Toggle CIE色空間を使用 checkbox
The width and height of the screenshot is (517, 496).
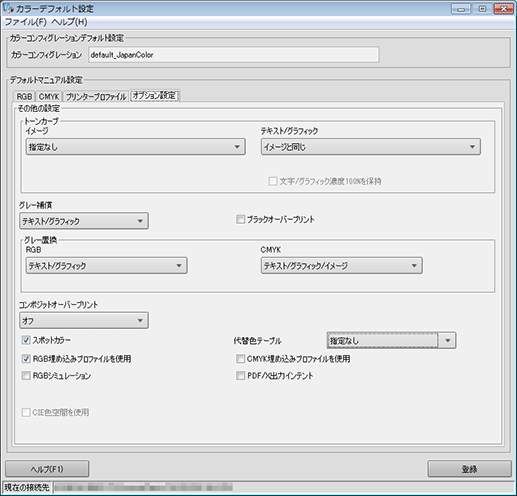coord(26,412)
